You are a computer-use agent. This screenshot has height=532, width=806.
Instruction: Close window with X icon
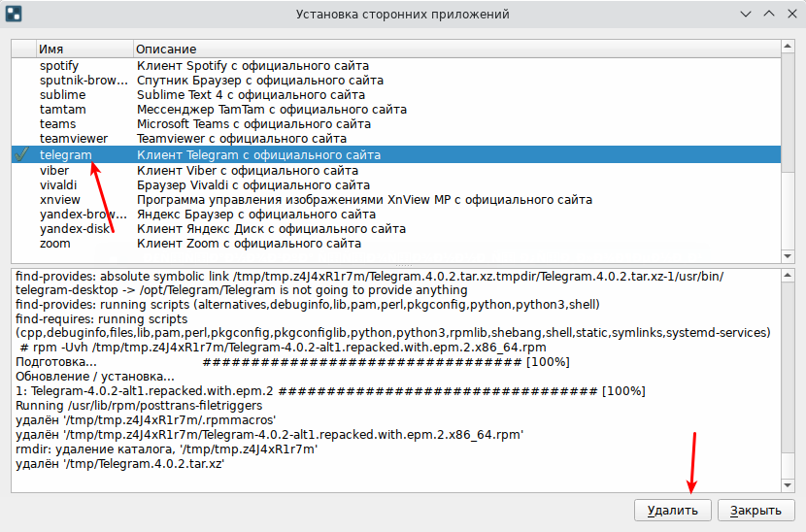792,14
